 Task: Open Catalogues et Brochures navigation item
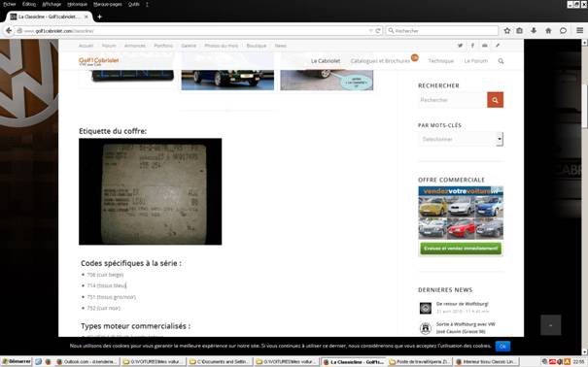pyautogui.click(x=380, y=61)
